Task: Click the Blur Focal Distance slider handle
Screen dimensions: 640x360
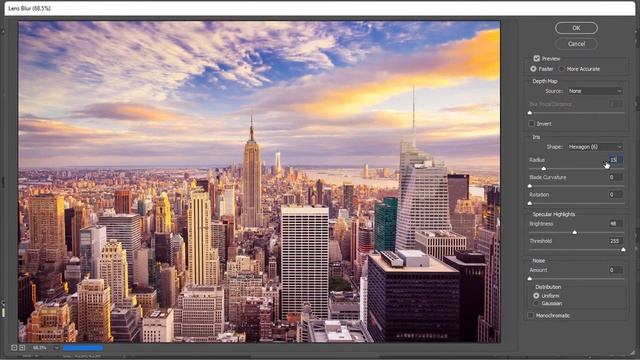Action: tap(530, 112)
